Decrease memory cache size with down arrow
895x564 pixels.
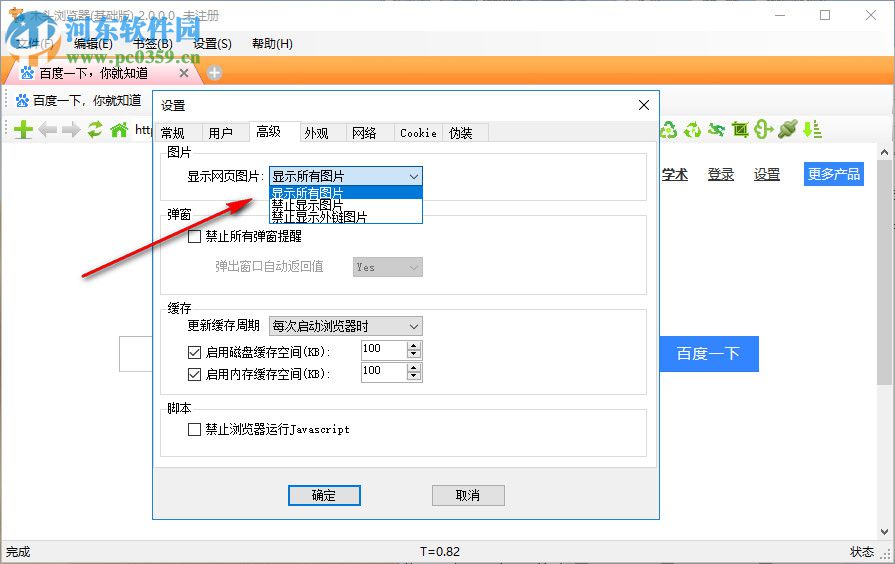coord(414,377)
